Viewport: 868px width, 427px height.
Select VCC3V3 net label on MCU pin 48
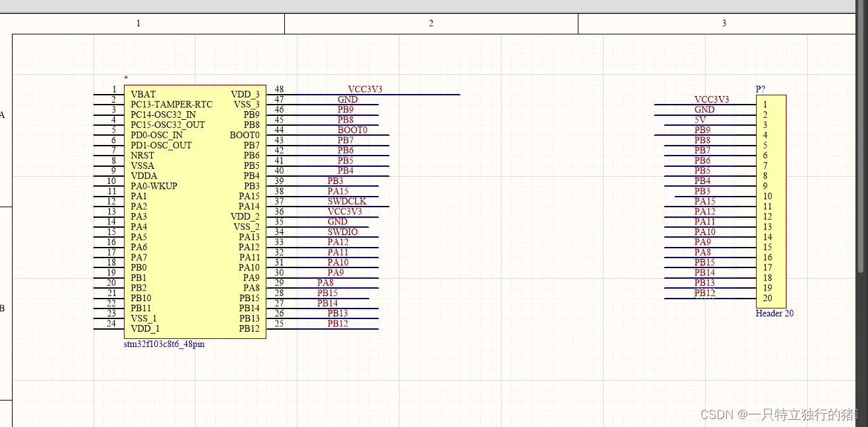pyautogui.click(x=365, y=89)
